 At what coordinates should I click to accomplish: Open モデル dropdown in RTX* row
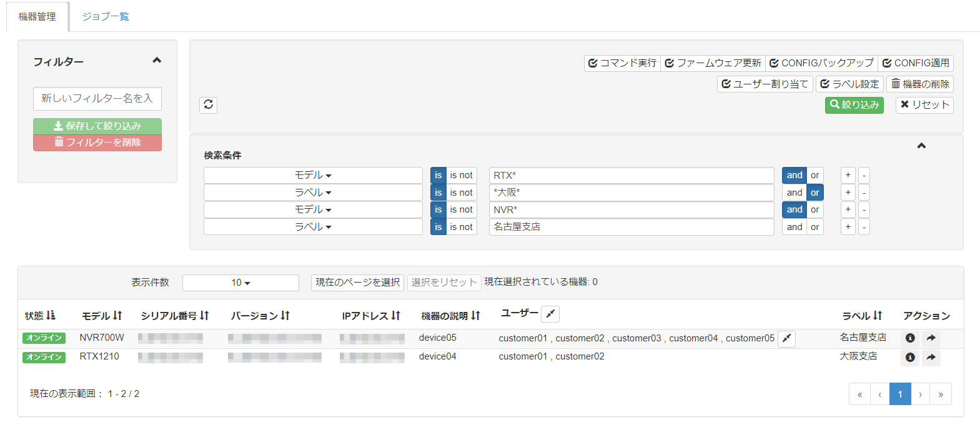coord(313,175)
